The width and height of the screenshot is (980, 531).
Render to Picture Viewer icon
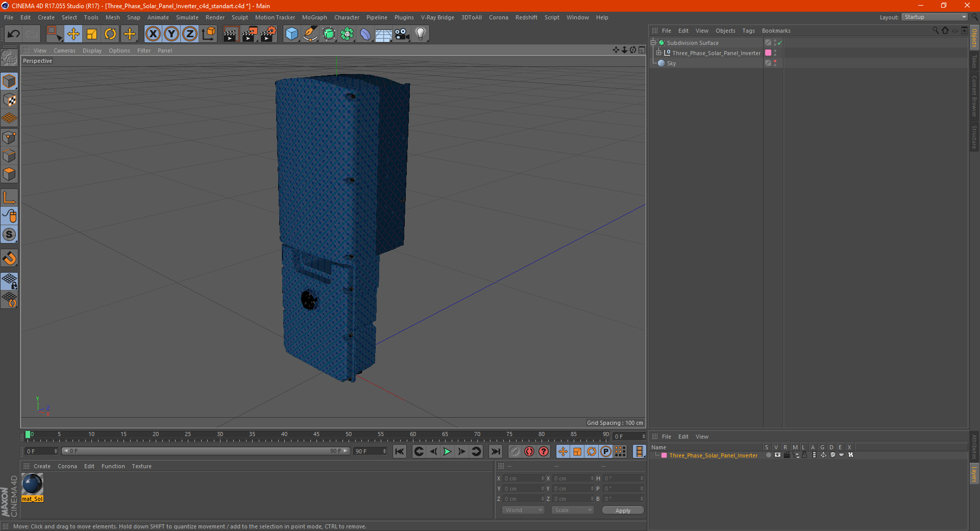tap(250, 34)
